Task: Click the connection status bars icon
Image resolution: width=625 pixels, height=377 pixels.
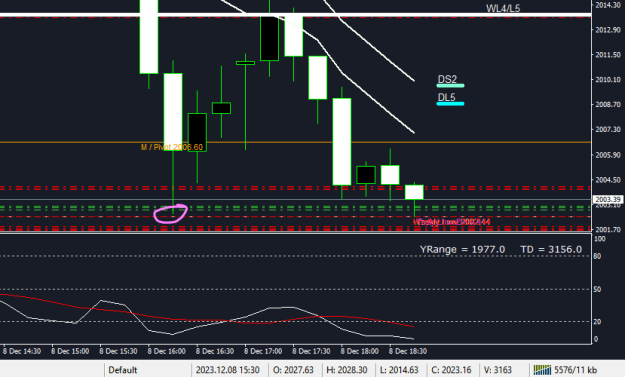Action: (x=542, y=370)
